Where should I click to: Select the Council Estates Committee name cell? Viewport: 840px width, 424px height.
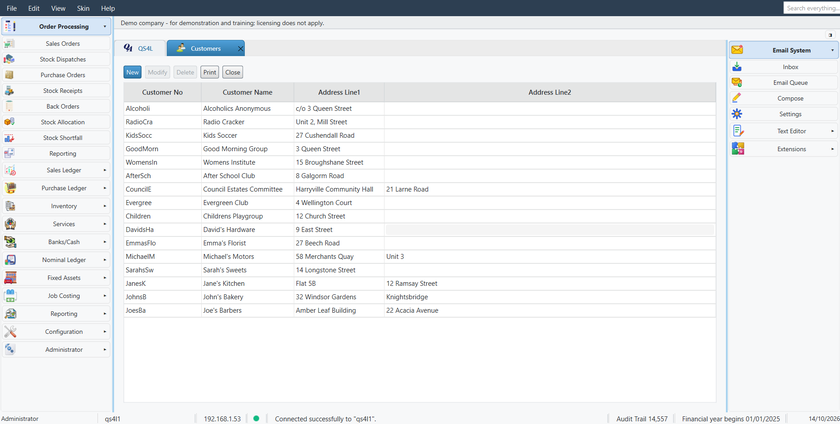[x=248, y=189]
